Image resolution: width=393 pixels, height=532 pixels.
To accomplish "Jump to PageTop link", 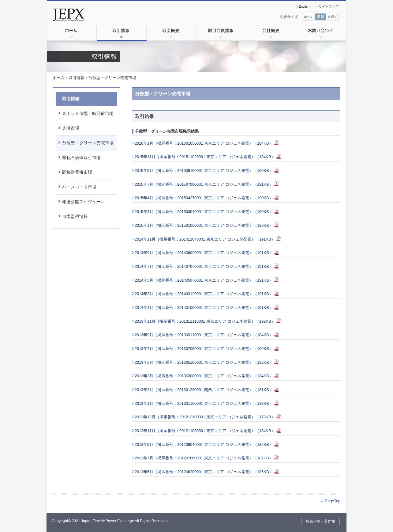I will click(x=332, y=501).
